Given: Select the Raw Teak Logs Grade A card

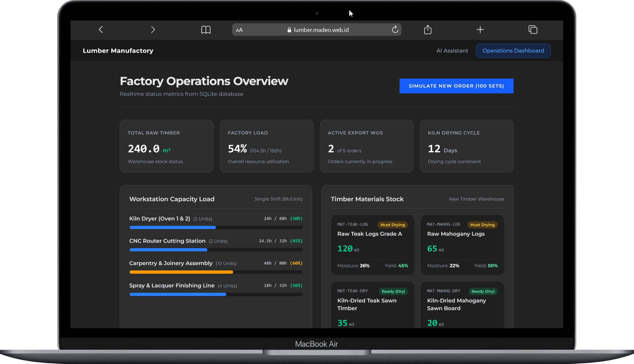Looking at the screenshot, I should [373, 245].
